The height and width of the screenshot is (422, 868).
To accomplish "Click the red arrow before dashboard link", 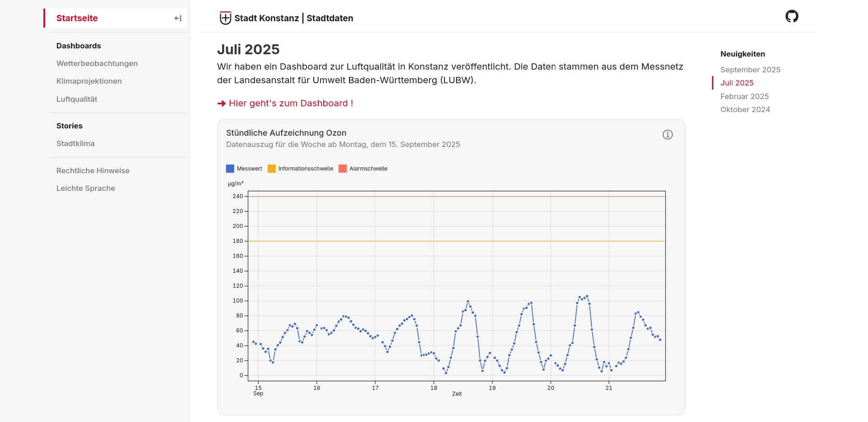I will tap(222, 104).
